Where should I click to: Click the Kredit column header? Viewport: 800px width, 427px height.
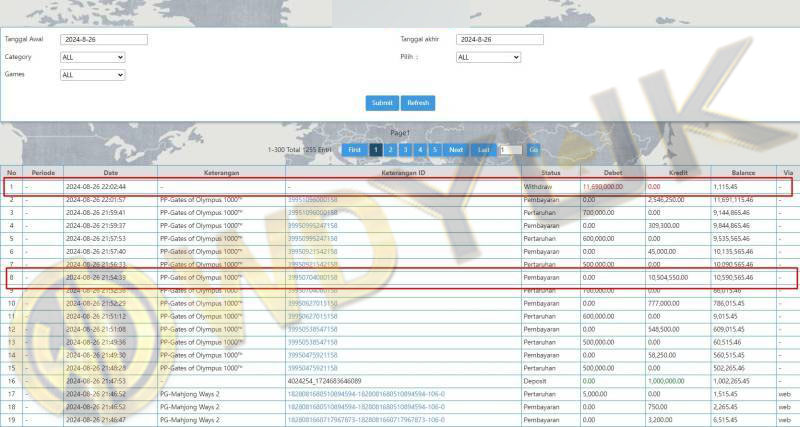click(x=678, y=173)
